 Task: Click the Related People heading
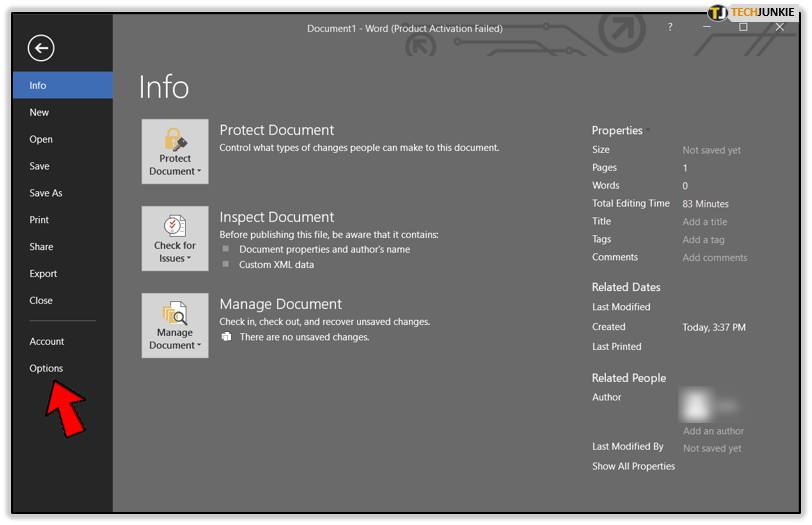(629, 378)
